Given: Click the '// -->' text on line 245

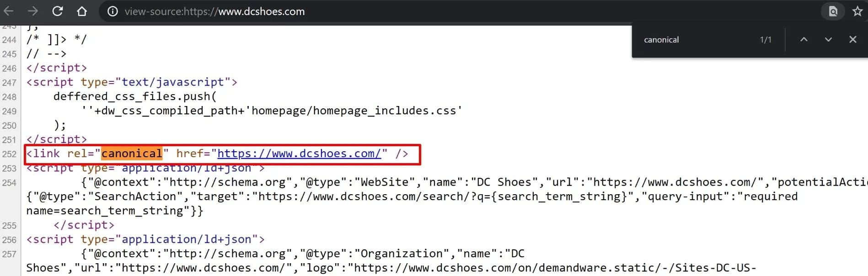Looking at the screenshot, I should [x=46, y=54].
